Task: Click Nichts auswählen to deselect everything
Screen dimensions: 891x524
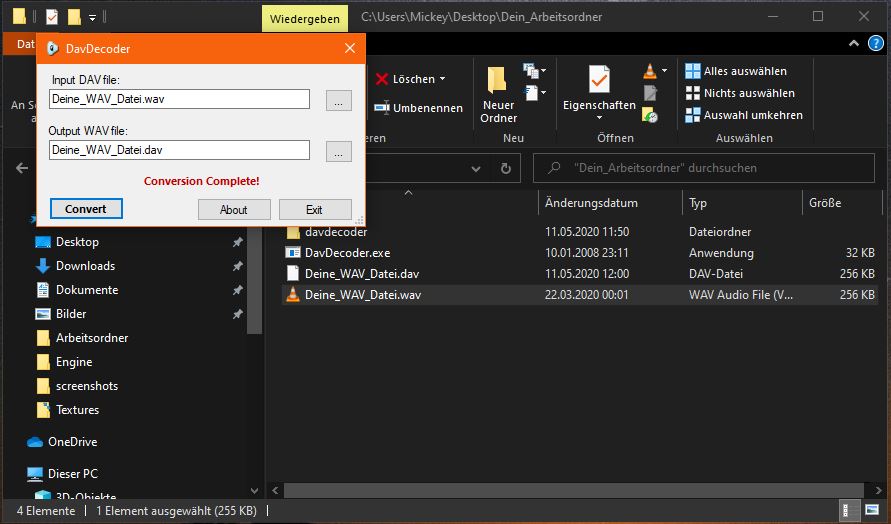Action: coord(739,93)
